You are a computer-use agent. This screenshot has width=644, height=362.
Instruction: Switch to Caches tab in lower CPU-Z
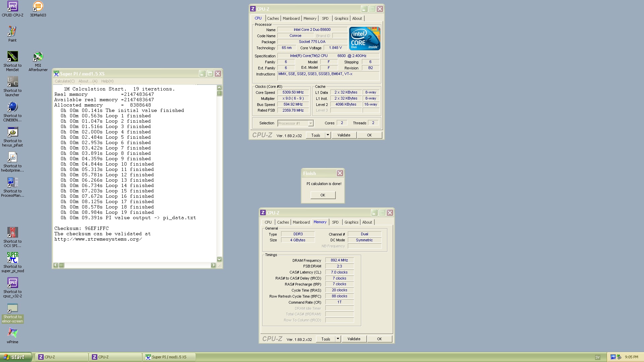(x=283, y=222)
